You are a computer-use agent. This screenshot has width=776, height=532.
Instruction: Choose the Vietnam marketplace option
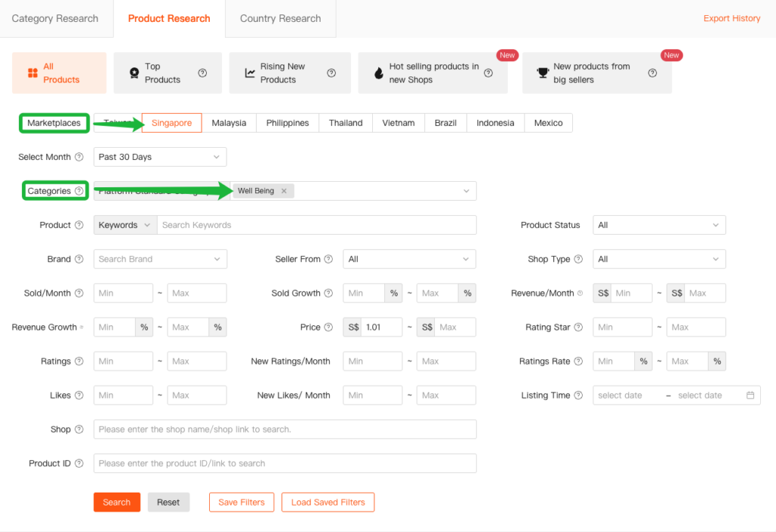click(398, 123)
